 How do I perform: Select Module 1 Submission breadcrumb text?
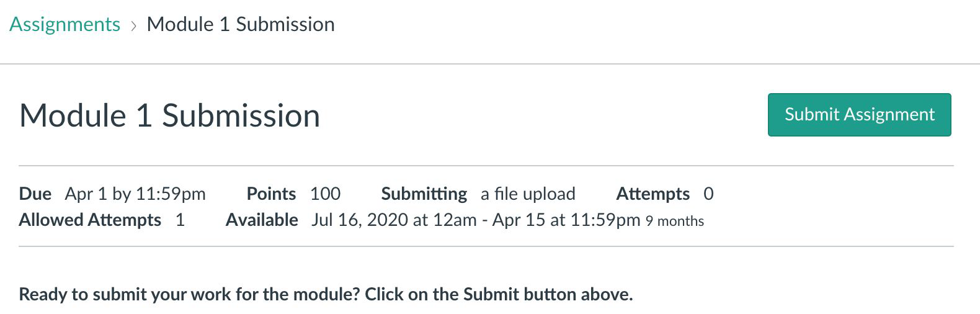tap(241, 24)
